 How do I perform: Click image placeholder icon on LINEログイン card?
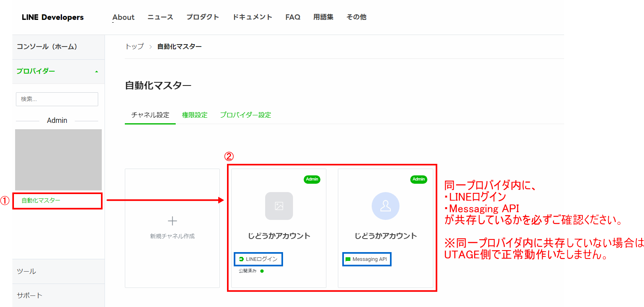279,206
